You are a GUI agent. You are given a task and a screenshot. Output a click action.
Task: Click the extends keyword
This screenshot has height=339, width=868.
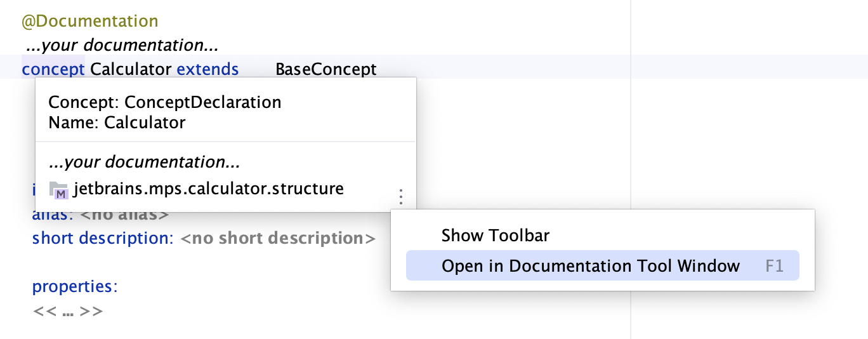207,69
